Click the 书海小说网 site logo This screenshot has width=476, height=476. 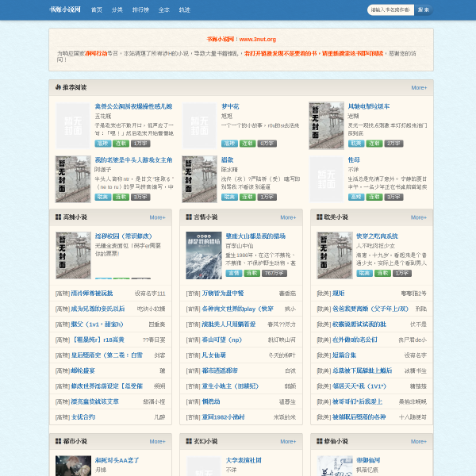tap(65, 10)
